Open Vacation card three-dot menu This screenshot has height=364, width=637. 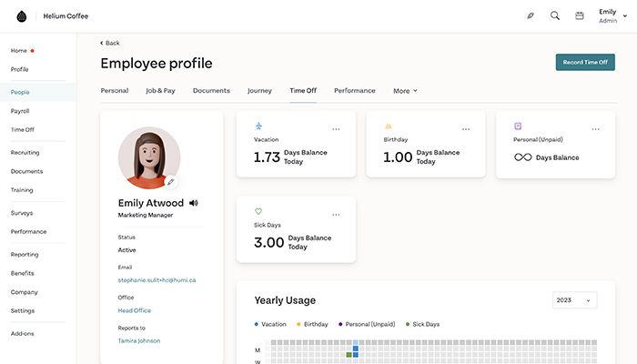click(x=336, y=129)
